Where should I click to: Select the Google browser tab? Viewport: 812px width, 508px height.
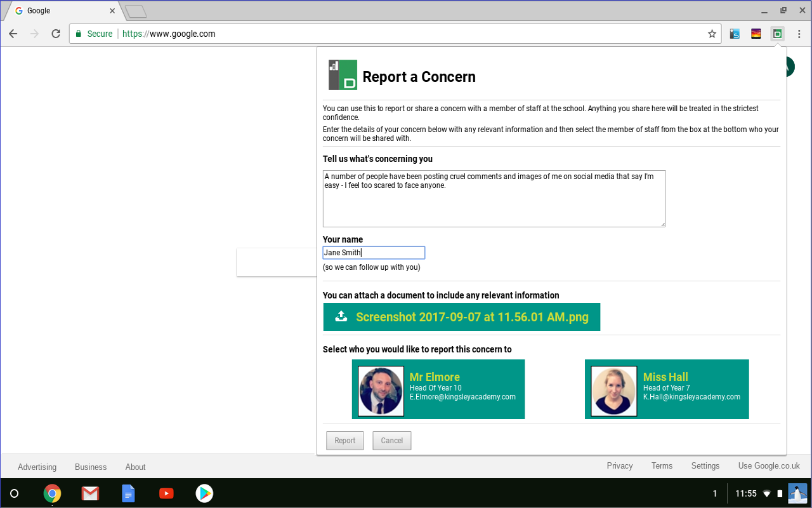[63, 11]
